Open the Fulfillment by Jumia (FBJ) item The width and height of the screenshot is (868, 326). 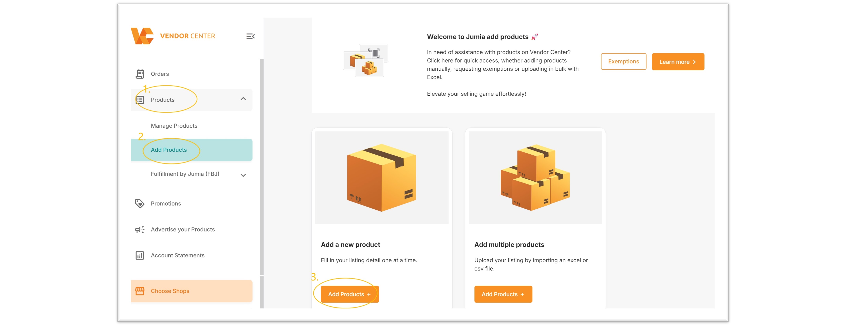click(x=185, y=174)
